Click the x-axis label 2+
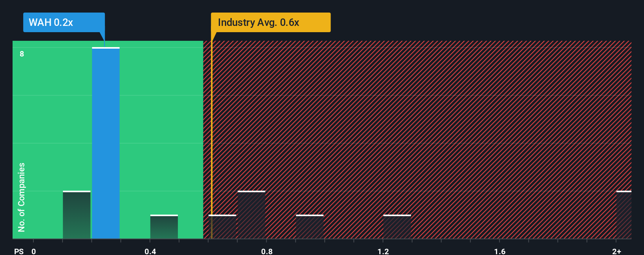This screenshot has width=644, height=255. click(617, 251)
